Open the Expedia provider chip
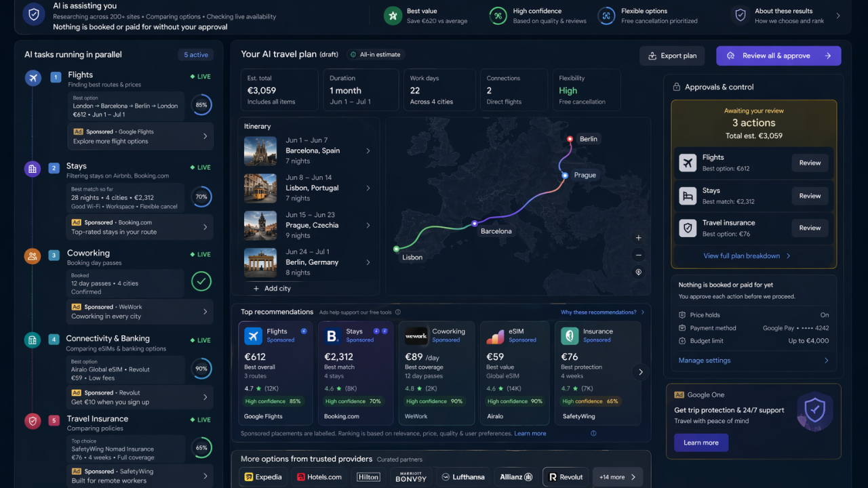 263,477
